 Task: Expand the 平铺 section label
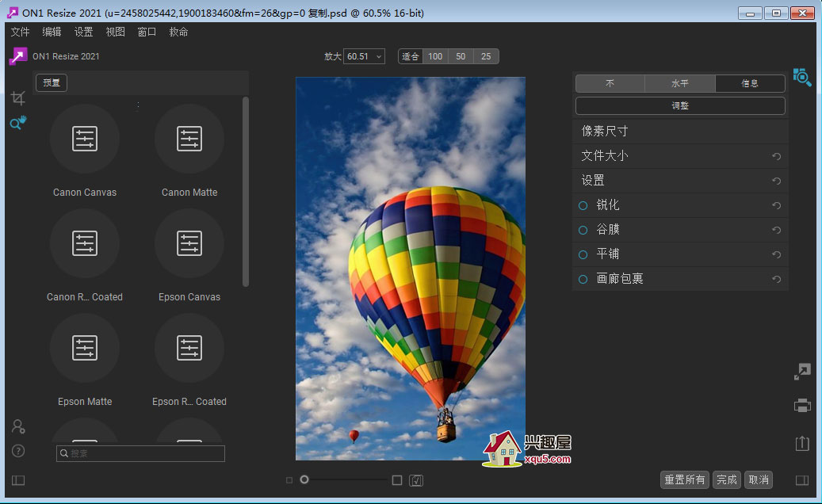(x=608, y=254)
